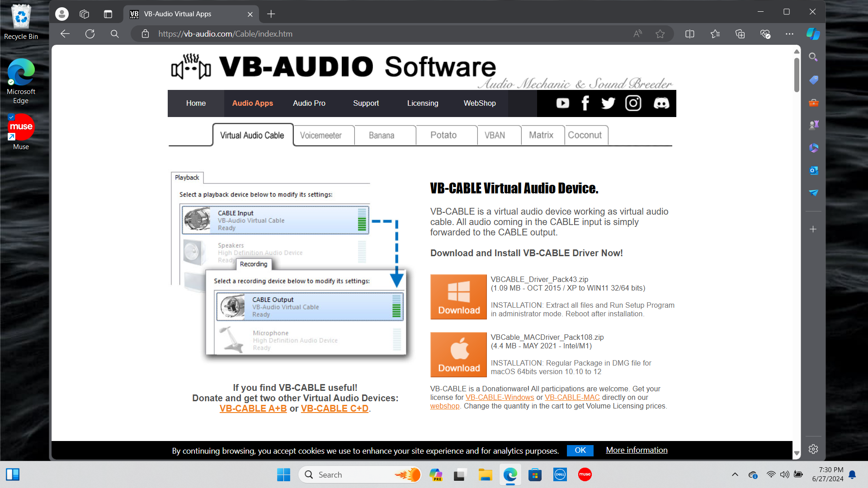Screen dimensions: 868x488
Task: Open the Instagram social icon
Action: (x=633, y=103)
